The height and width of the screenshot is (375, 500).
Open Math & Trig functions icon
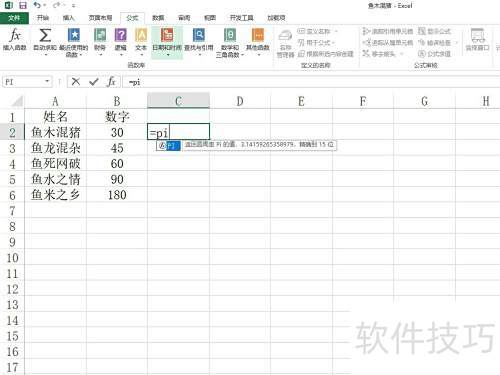(230, 35)
